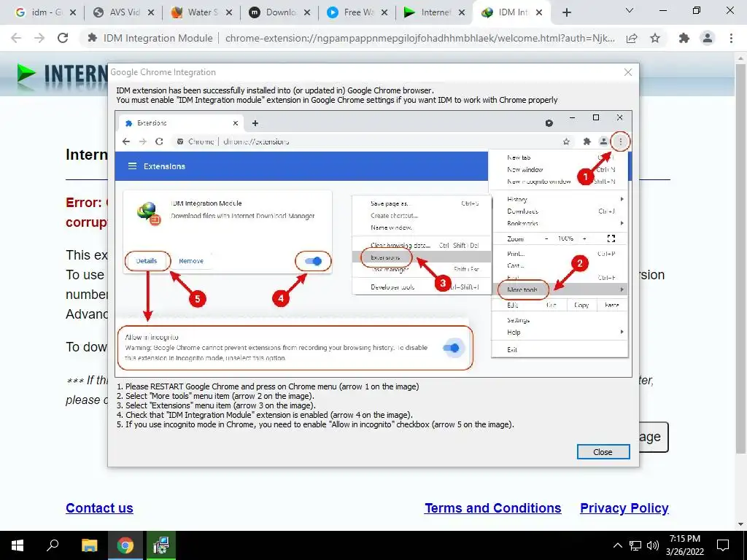747x560 pixels.
Task: Open the clock showing 7:15 PM
Action: (684, 545)
